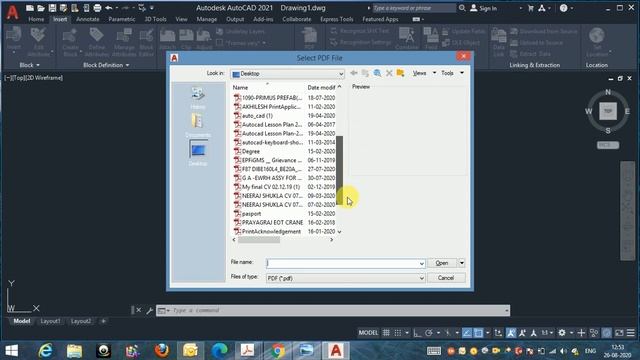Viewport: 640px width, 360px height.
Task: Click the Create New Folder icon
Action: (x=400, y=73)
